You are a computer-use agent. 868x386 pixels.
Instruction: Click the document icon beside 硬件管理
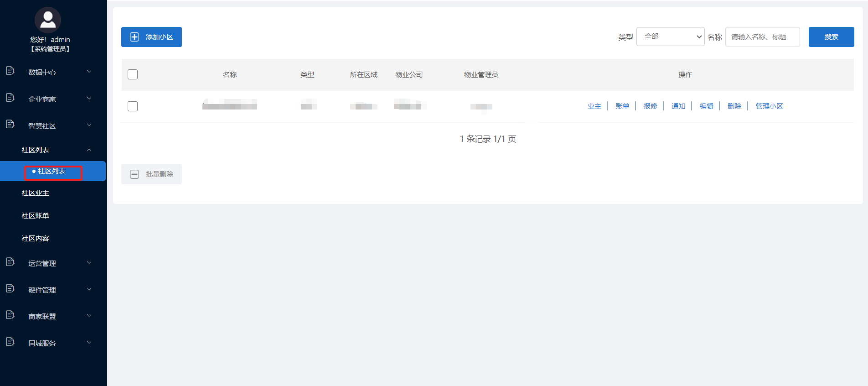click(x=10, y=288)
